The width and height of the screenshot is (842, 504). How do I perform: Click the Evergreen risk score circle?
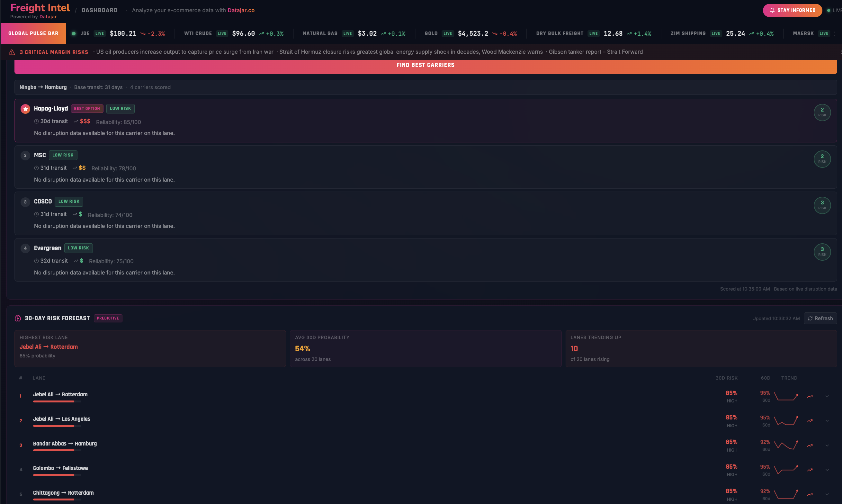(x=822, y=252)
